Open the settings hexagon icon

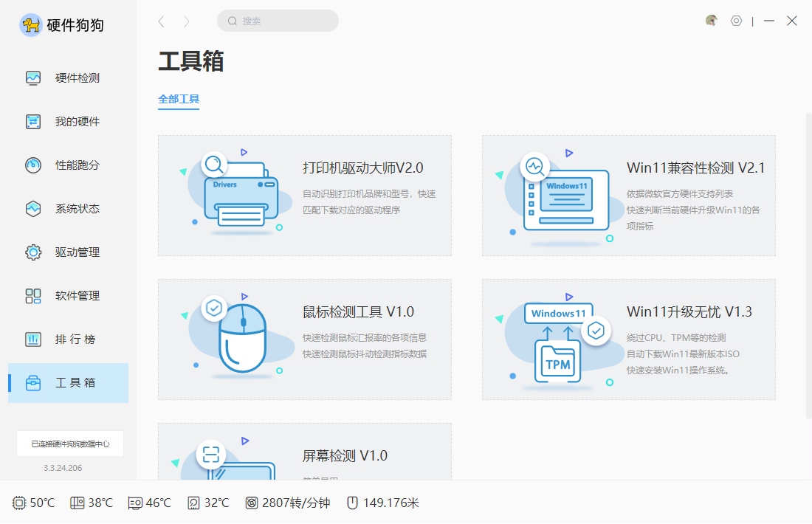point(736,21)
